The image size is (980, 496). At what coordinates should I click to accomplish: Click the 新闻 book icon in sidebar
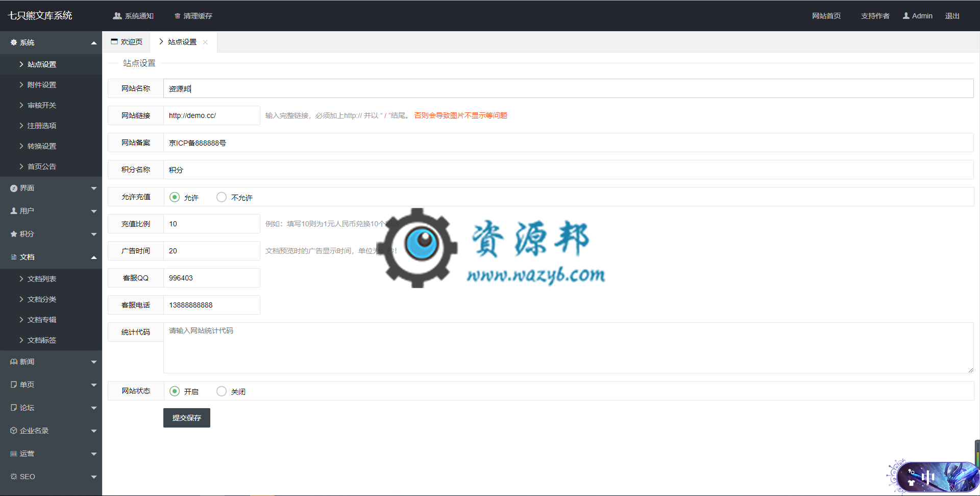point(14,362)
